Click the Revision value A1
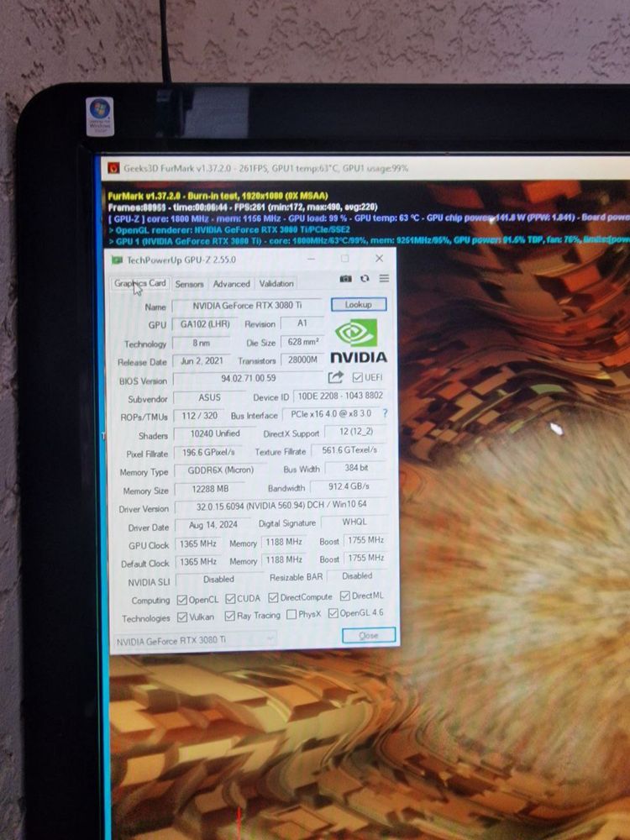630x840 pixels. (302, 323)
